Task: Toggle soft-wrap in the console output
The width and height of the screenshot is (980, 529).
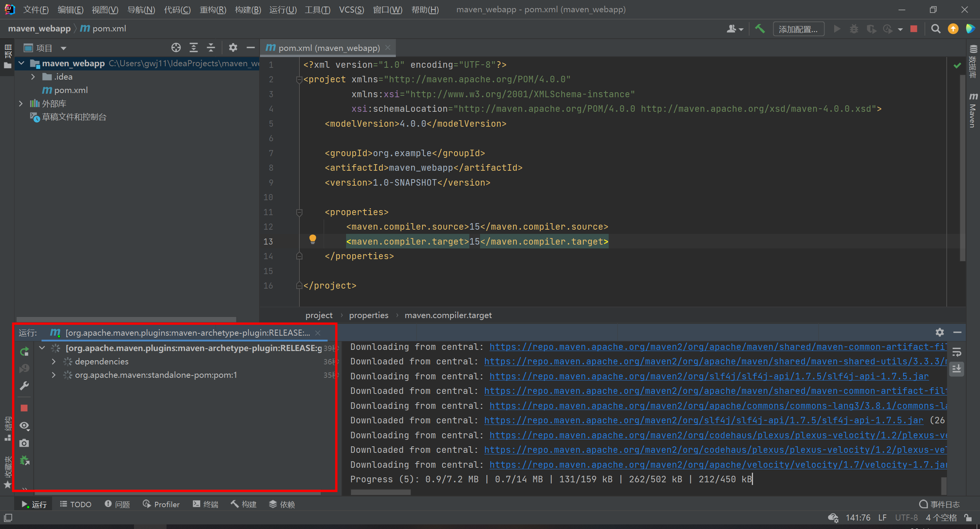Action: tap(957, 351)
